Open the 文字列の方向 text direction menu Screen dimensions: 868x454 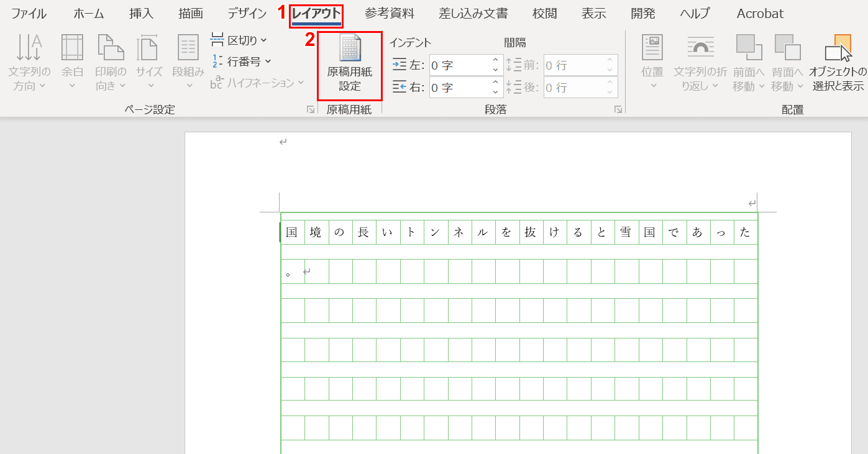click(29, 63)
